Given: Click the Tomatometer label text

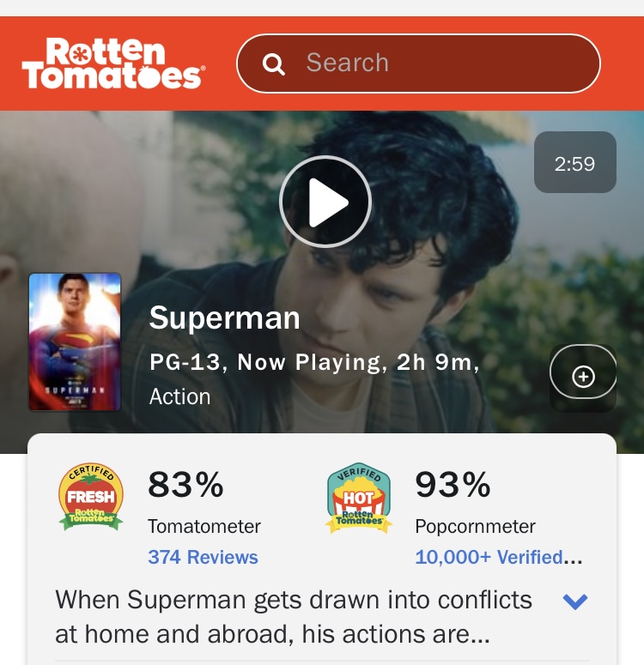Looking at the screenshot, I should point(204,526).
